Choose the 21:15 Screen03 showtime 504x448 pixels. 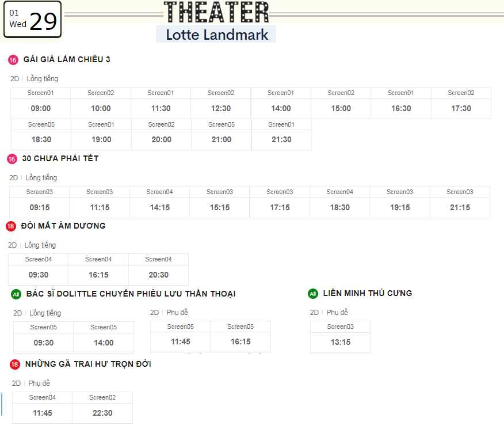coord(460,202)
